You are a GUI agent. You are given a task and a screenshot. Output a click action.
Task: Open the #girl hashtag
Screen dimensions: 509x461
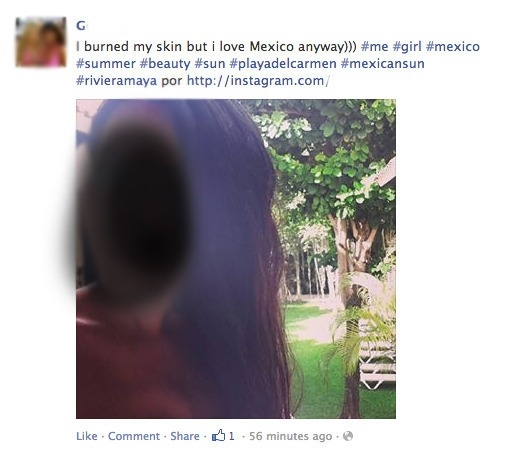407,46
